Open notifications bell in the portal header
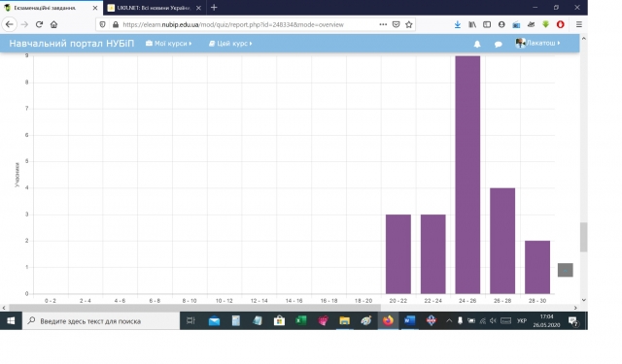Viewport: 622px width, 364px height. pos(477,44)
